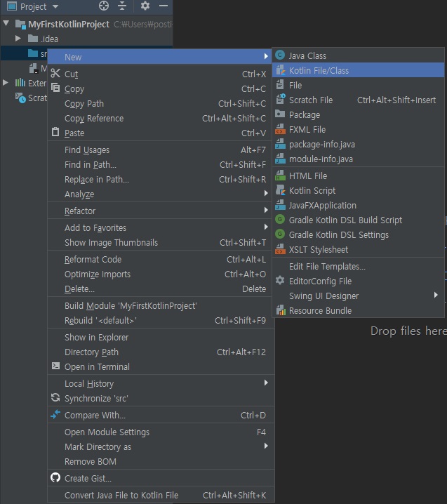Collapse the MyFirstKotlinProject root node

[x=7, y=24]
